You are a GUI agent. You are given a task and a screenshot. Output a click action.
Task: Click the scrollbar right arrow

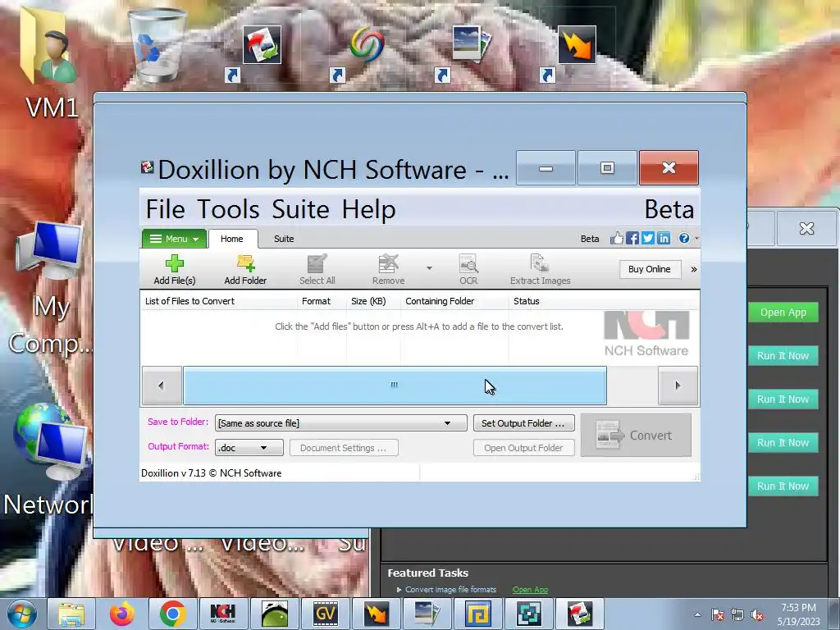678,386
